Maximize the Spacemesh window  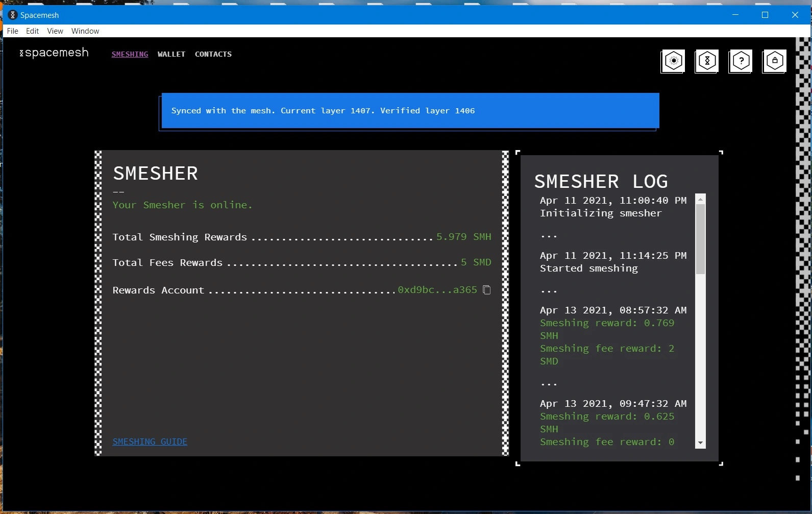point(765,15)
